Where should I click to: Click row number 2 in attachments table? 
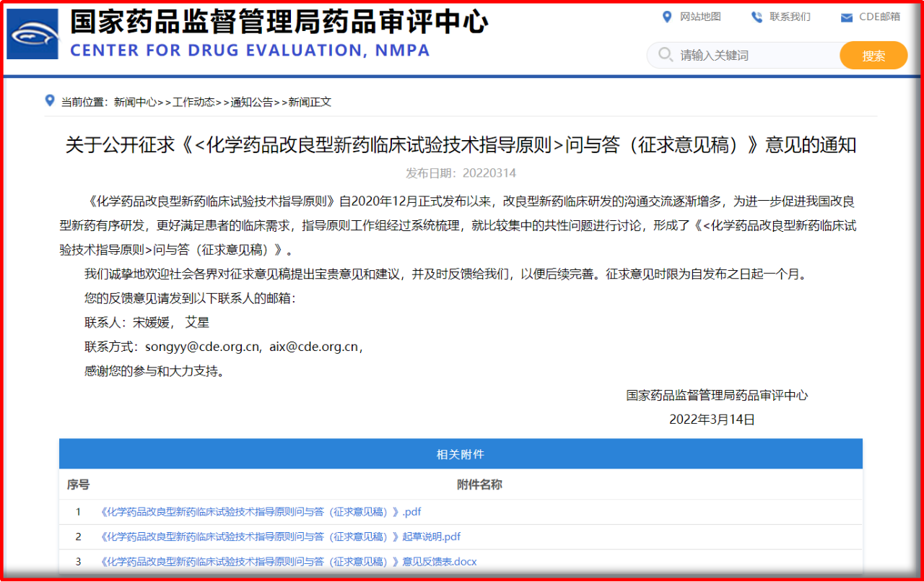click(x=78, y=537)
